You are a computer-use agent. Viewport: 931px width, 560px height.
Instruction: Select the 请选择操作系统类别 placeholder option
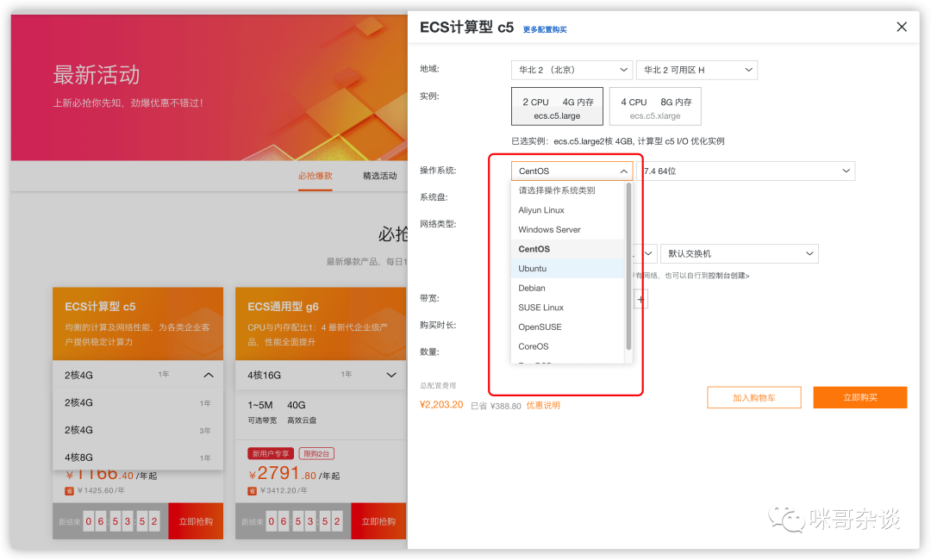pos(567,190)
